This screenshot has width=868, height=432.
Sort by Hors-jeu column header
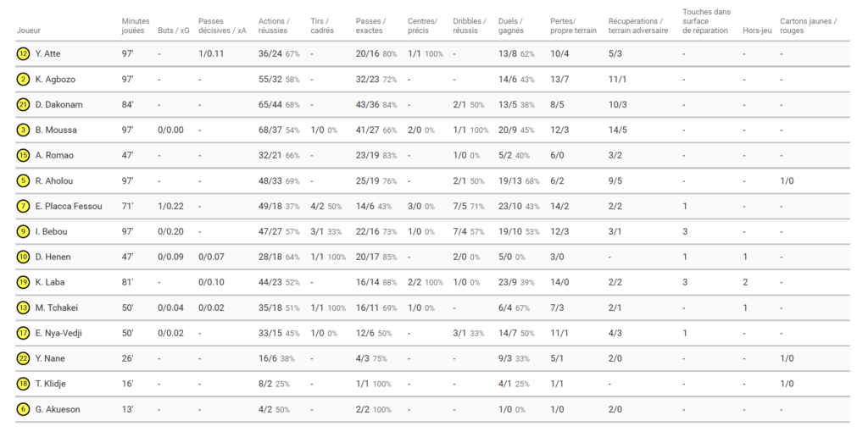click(x=757, y=30)
